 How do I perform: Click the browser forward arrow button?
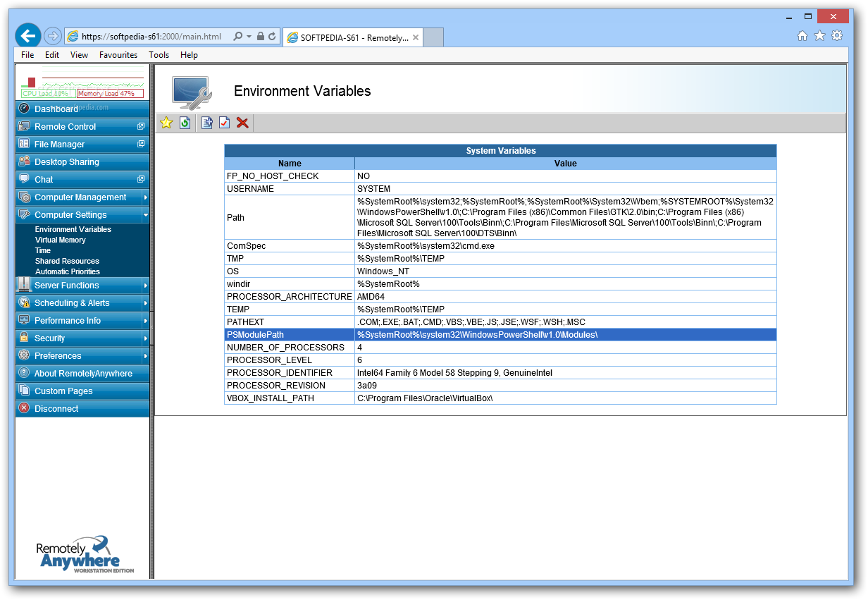click(x=52, y=36)
